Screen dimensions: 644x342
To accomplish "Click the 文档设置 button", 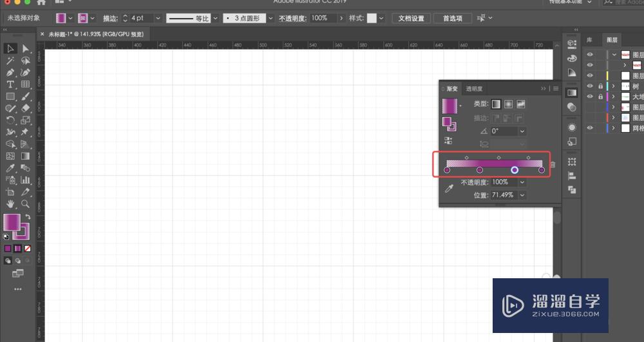I will (411, 18).
